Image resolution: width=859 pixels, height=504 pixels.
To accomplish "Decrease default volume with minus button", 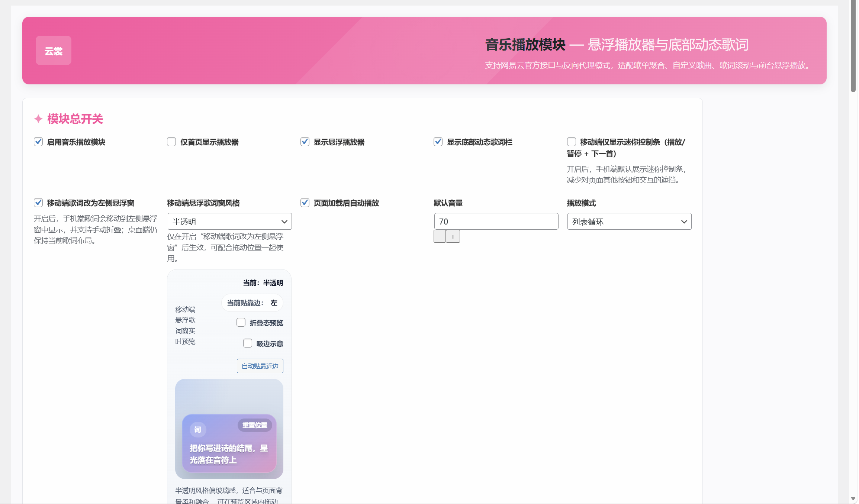I will 440,236.
